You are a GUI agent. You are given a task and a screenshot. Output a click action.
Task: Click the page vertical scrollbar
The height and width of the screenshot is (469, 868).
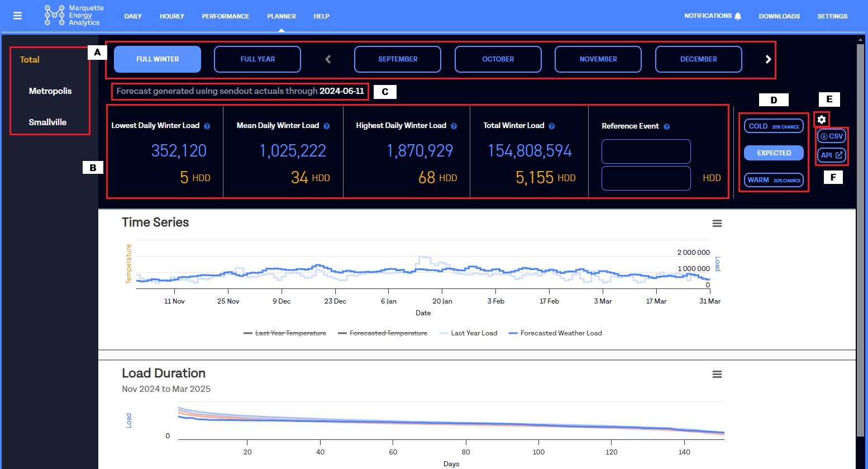click(861, 240)
